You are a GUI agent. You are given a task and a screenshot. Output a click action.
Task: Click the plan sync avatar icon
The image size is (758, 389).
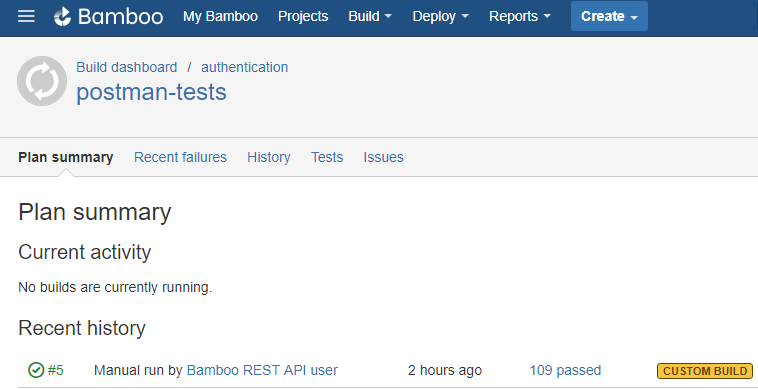point(42,81)
